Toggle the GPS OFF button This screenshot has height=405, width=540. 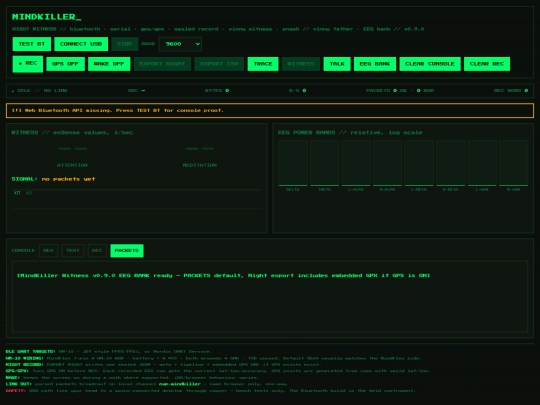point(65,64)
